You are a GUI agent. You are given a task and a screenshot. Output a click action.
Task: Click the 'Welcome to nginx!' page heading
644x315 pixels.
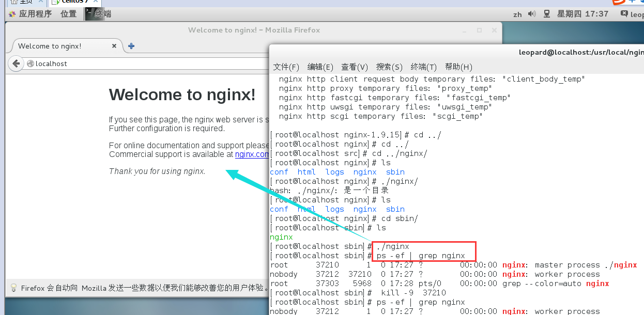[182, 94]
